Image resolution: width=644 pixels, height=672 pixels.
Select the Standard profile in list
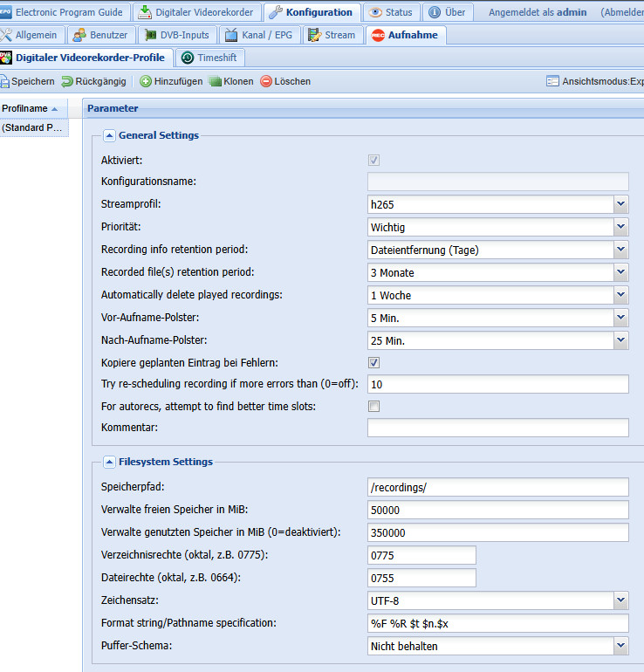[x=33, y=127]
